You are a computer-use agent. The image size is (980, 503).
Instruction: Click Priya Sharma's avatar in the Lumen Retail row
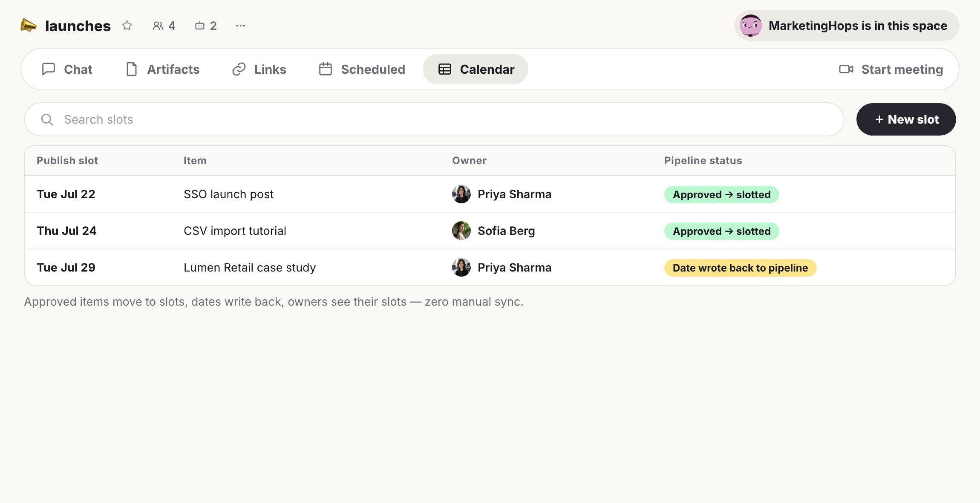click(461, 267)
